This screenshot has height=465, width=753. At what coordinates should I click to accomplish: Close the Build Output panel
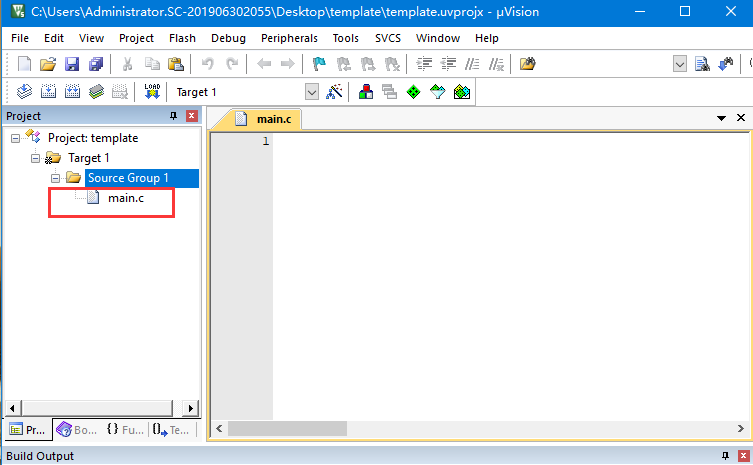(743, 455)
